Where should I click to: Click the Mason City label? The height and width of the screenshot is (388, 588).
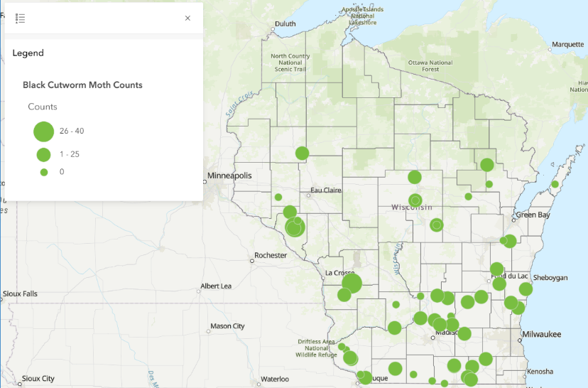coord(227,326)
